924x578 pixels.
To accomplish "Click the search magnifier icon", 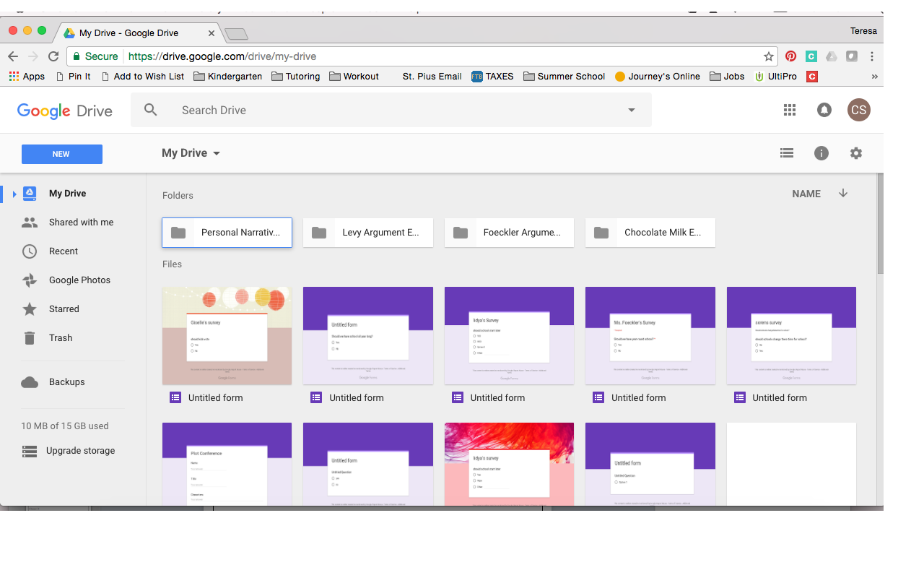I will point(150,110).
